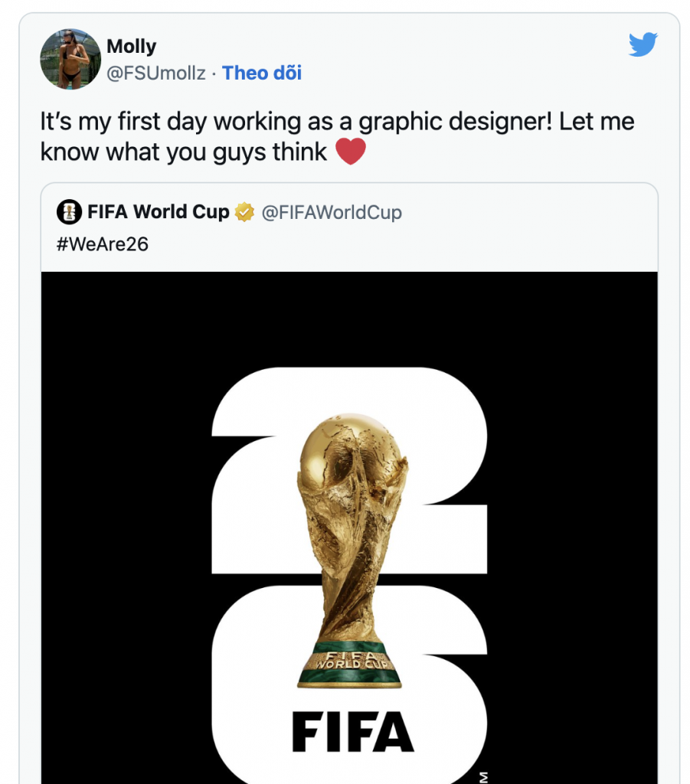690x784 pixels.
Task: Open the #WeAre26 hashtag
Action: 102,245
